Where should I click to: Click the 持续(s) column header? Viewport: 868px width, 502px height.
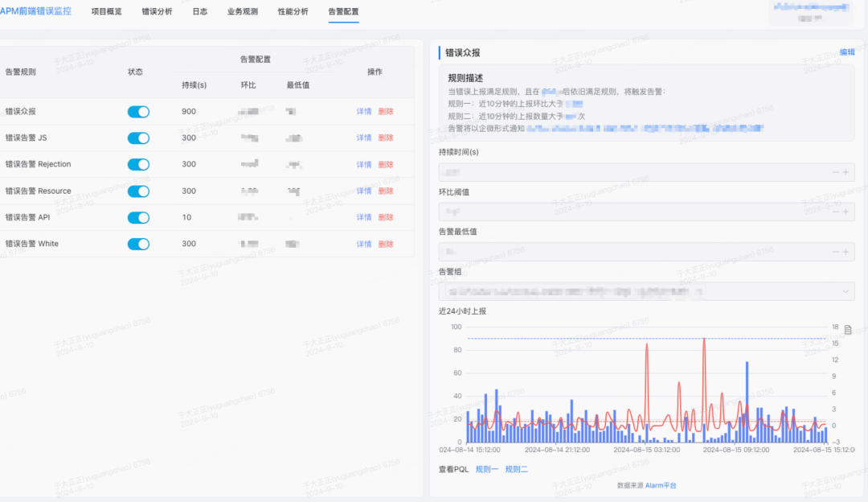194,84
